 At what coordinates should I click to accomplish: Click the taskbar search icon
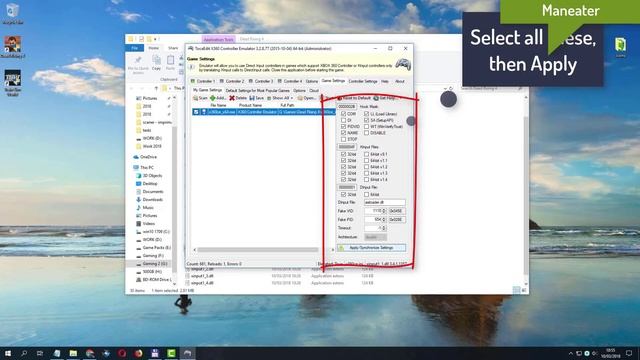tap(24, 353)
